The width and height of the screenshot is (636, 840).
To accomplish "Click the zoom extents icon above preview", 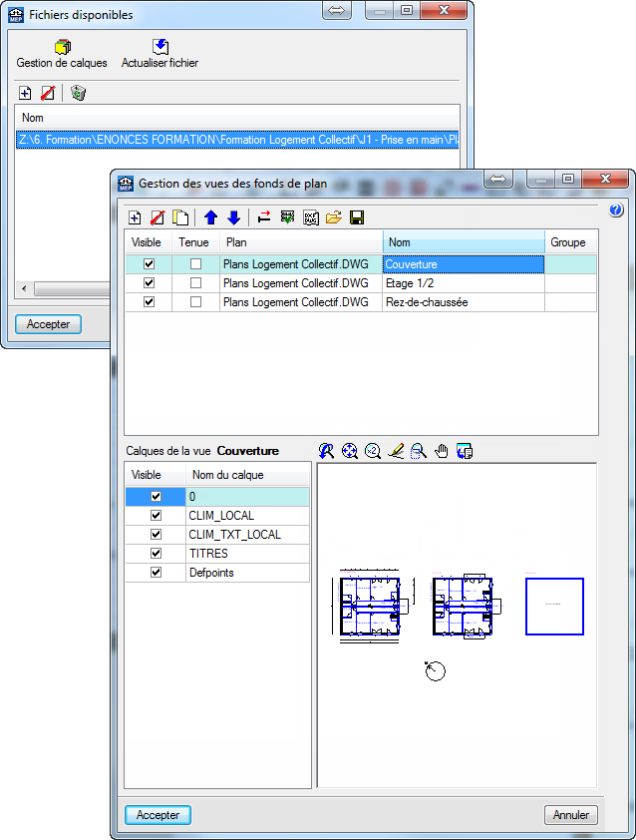I will (350, 451).
